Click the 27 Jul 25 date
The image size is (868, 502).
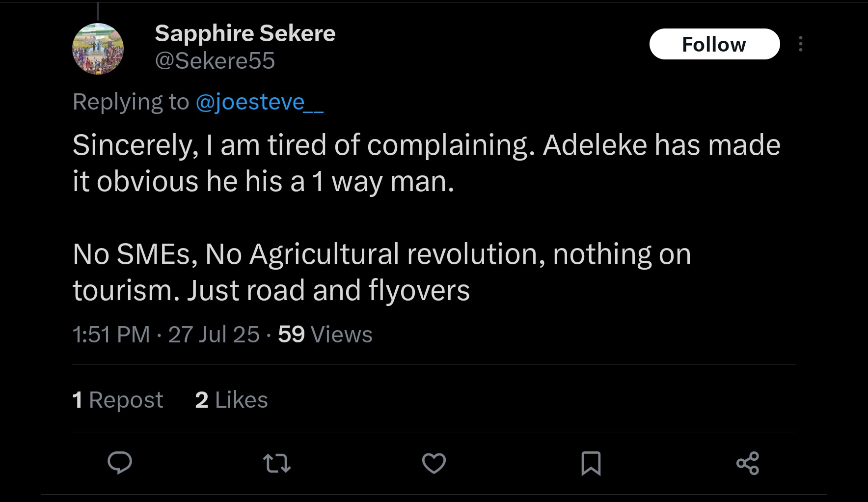coord(214,335)
